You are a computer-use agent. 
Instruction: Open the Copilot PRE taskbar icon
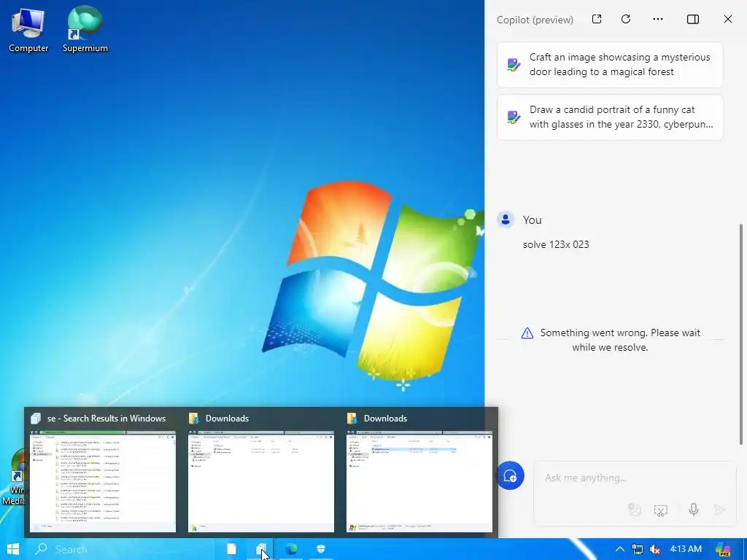pyautogui.click(x=723, y=550)
